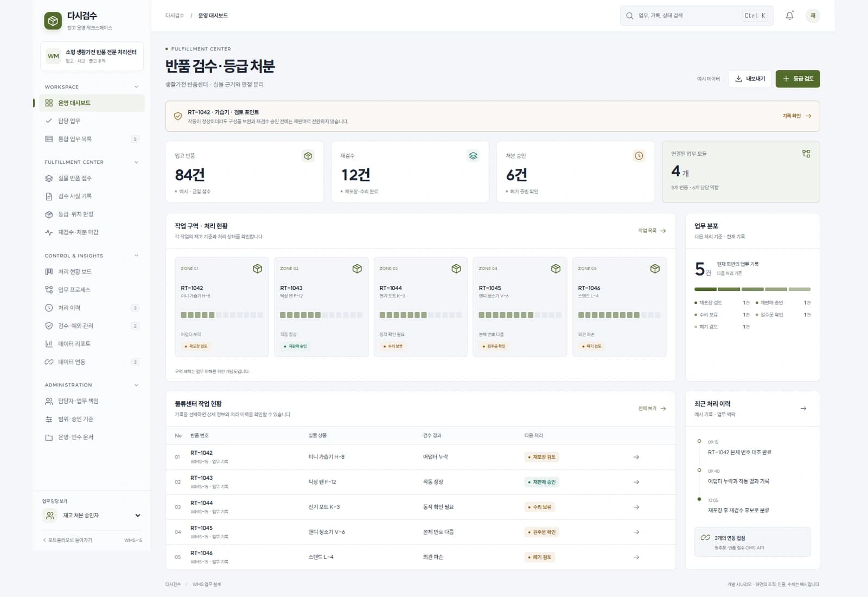
Task: Click the ZONE 03 progress bar
Action: 420,315
